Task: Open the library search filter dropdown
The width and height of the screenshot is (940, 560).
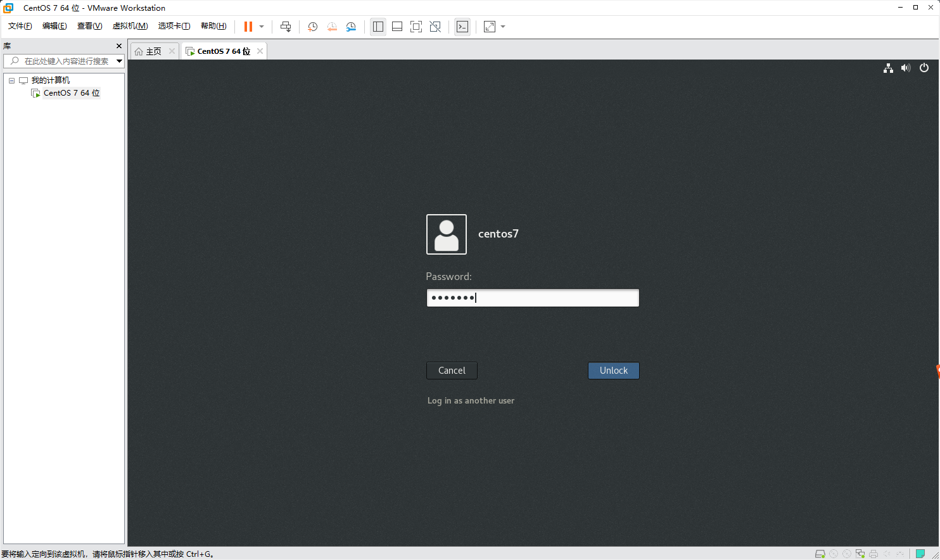Action: [x=119, y=61]
